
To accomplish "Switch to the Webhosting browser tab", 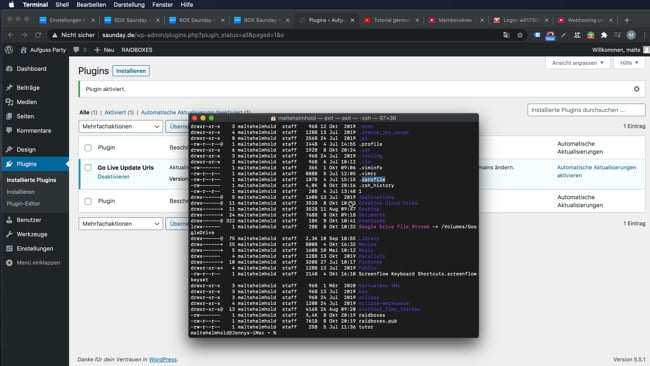I will click(x=584, y=20).
